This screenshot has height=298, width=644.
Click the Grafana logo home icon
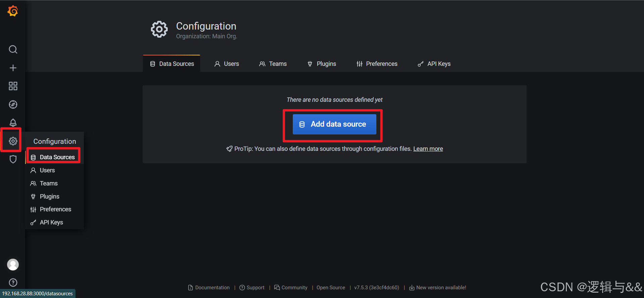click(x=13, y=11)
